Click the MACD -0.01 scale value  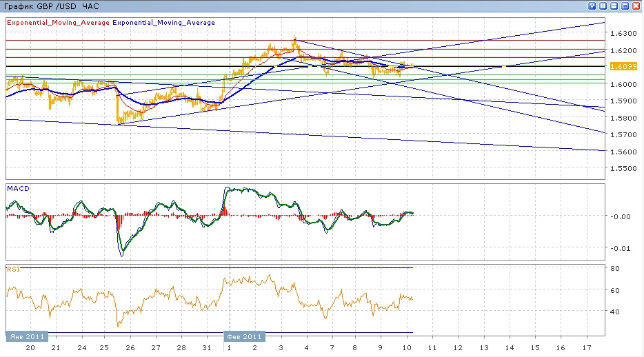point(620,248)
